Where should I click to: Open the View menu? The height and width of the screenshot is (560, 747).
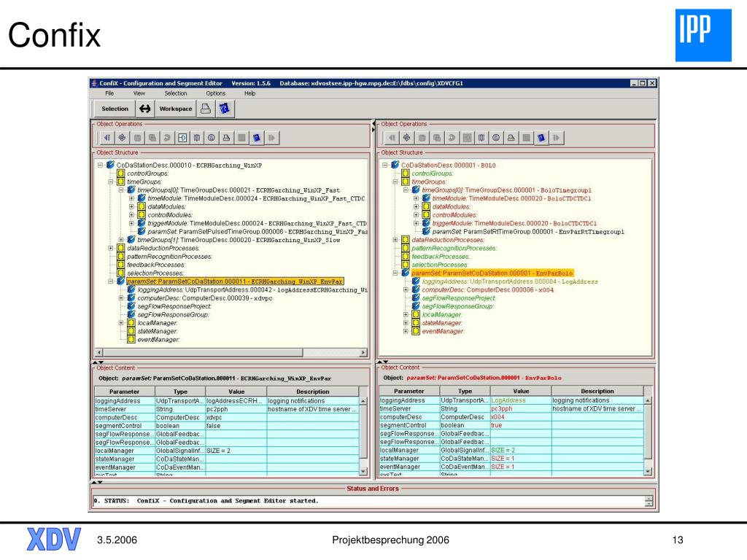139,93
